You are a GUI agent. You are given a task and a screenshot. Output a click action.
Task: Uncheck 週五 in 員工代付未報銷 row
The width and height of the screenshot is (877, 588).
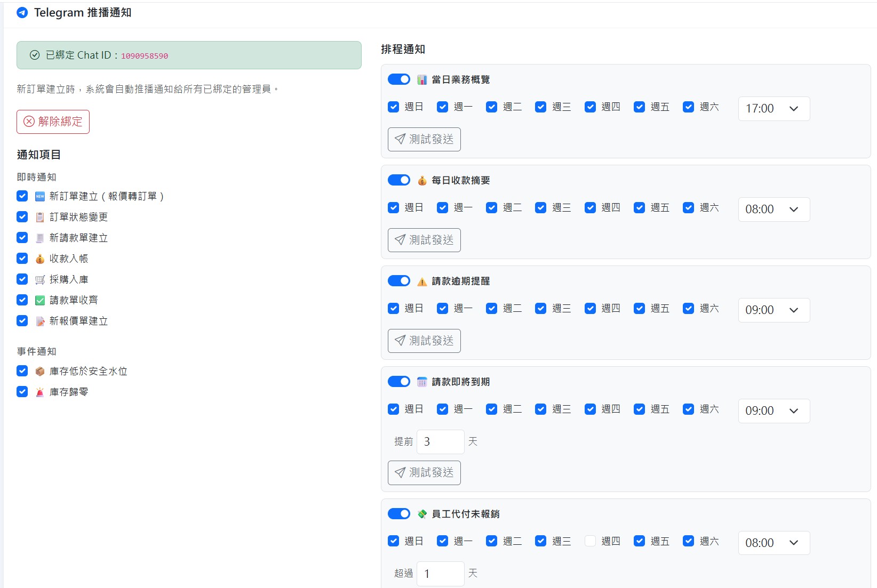pos(639,541)
